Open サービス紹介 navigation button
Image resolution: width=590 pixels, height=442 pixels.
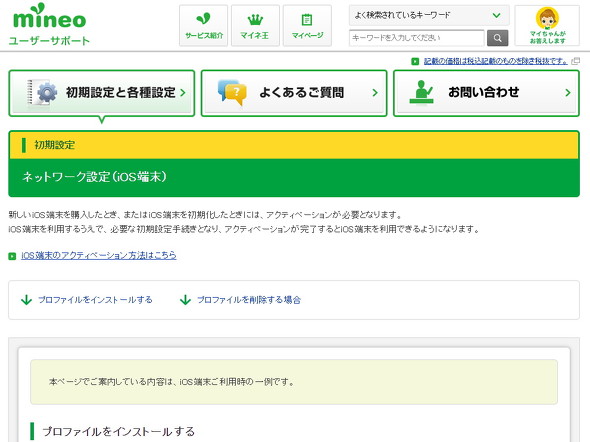pyautogui.click(x=204, y=26)
